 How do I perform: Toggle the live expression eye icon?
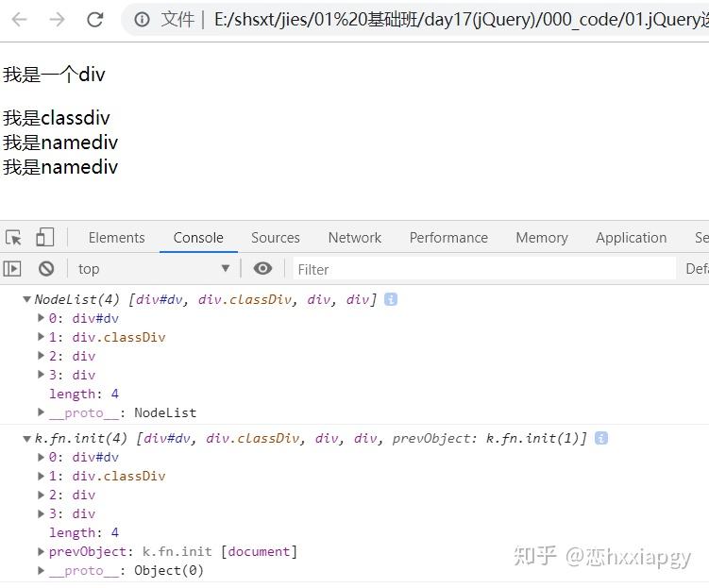(262, 268)
